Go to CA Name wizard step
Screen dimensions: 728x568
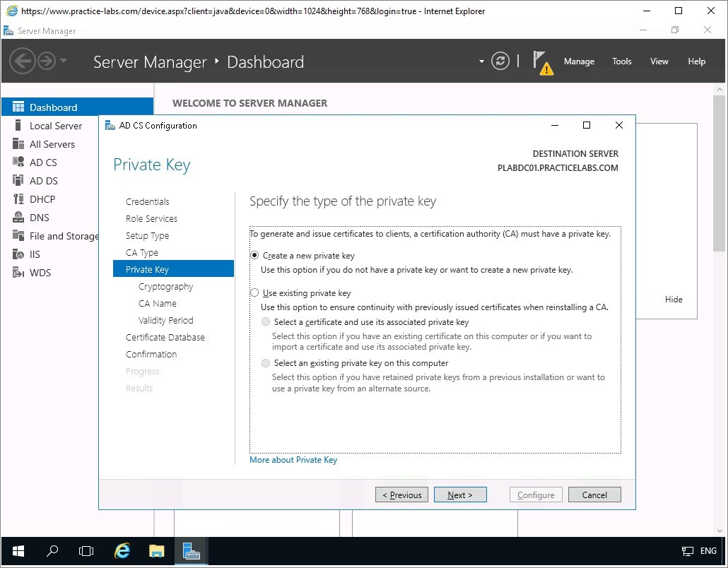click(x=158, y=304)
